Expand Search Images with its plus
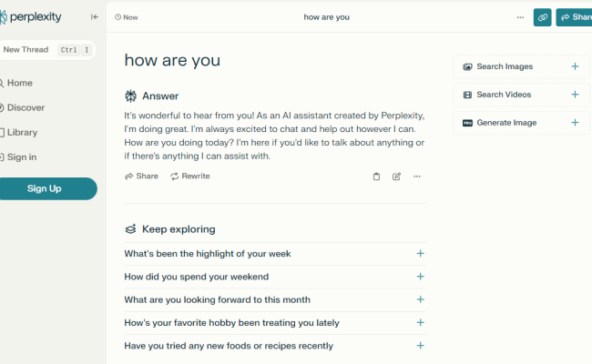Viewport: 592px width, 364px height. (575, 66)
